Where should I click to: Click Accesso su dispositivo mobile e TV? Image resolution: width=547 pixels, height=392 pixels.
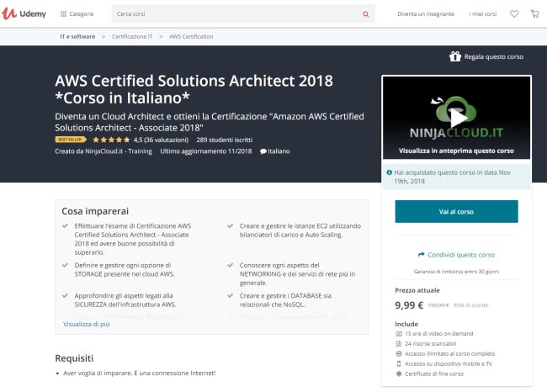(x=449, y=363)
